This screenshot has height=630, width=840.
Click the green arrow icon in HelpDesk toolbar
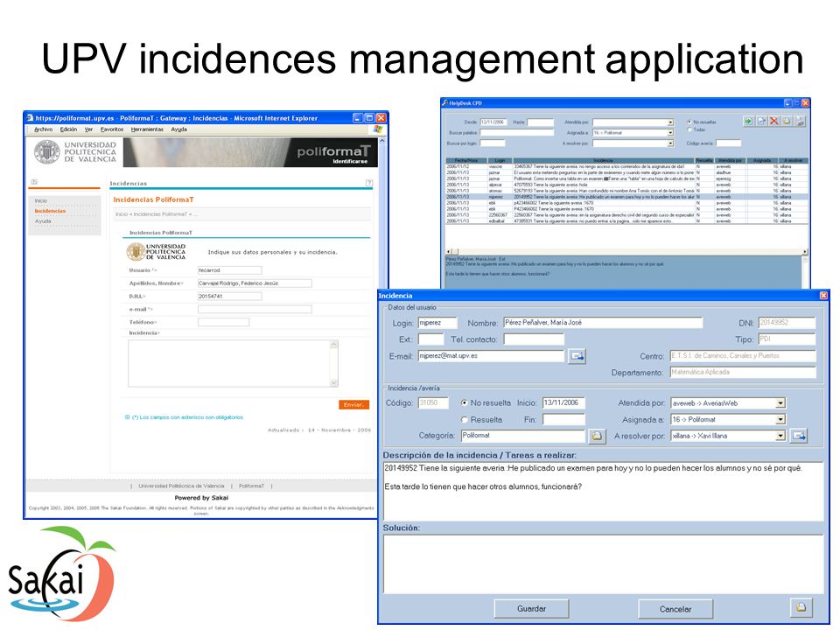(748, 121)
